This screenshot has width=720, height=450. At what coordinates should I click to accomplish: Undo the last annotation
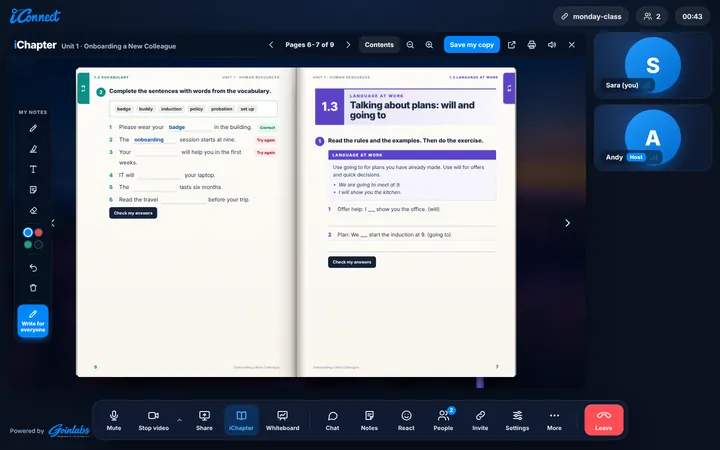click(x=33, y=268)
